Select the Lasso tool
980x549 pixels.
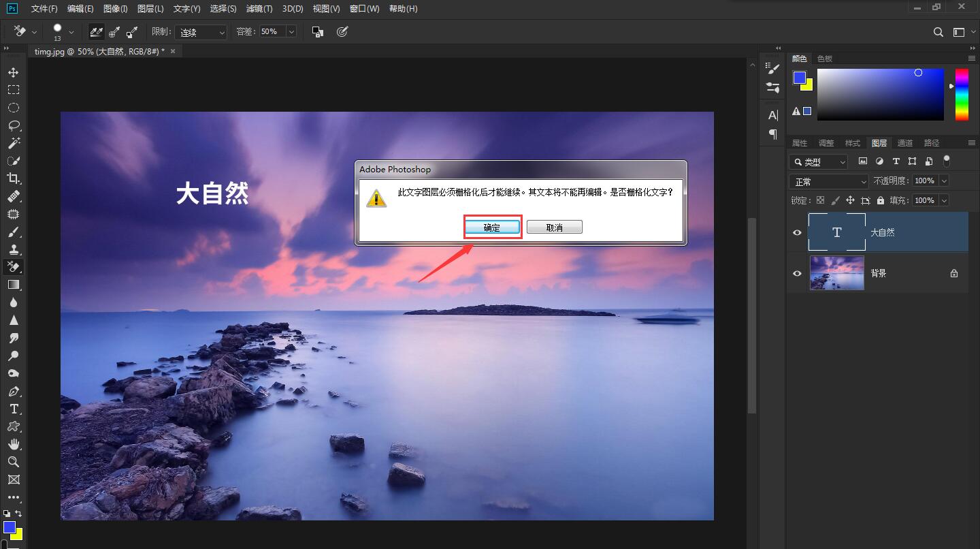coord(14,125)
